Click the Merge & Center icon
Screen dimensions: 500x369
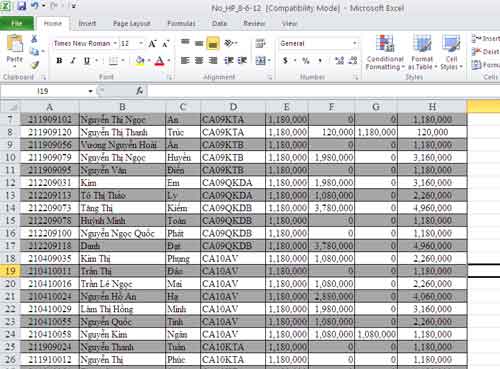coord(260,61)
